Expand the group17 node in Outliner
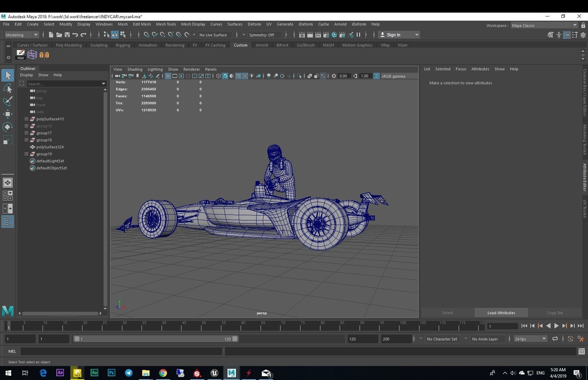588x380 pixels. (x=26, y=133)
